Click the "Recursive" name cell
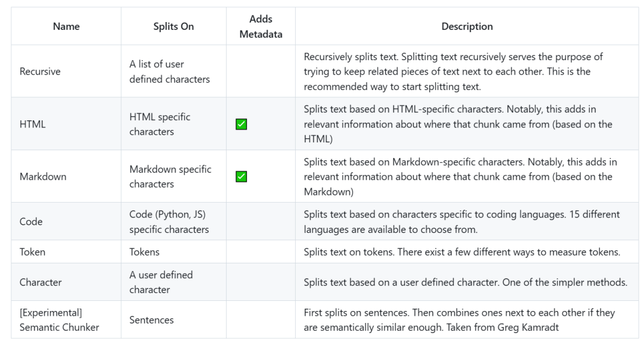This screenshot has height=345, width=644. pos(40,72)
